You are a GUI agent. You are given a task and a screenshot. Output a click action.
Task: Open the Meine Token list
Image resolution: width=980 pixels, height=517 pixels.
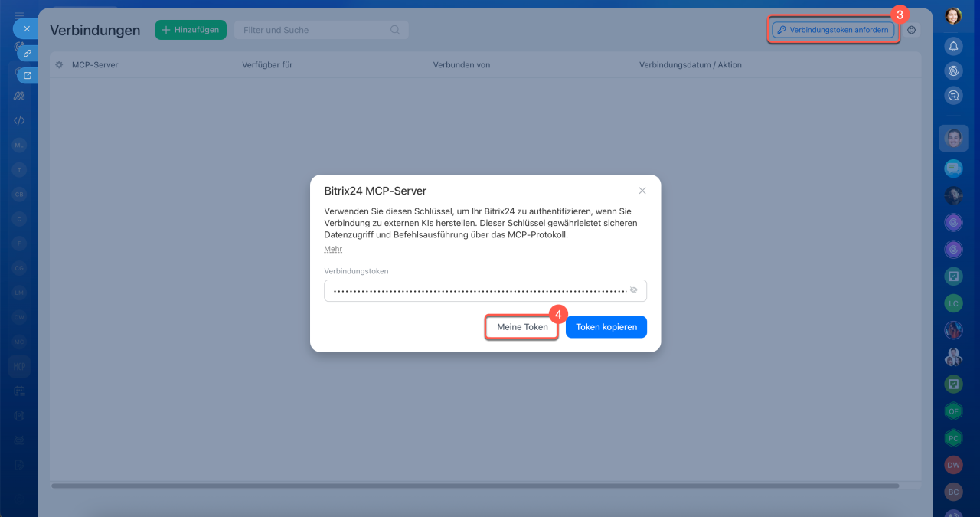pos(522,327)
